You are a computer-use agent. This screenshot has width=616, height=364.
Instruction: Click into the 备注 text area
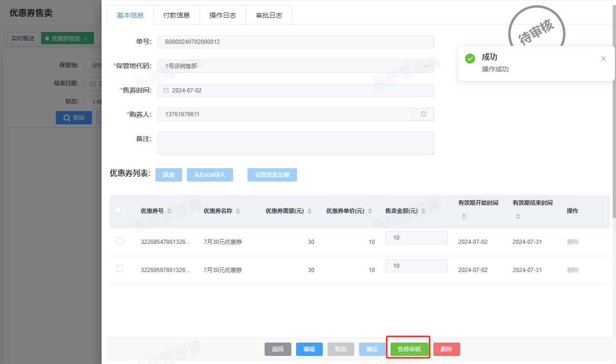(296, 143)
